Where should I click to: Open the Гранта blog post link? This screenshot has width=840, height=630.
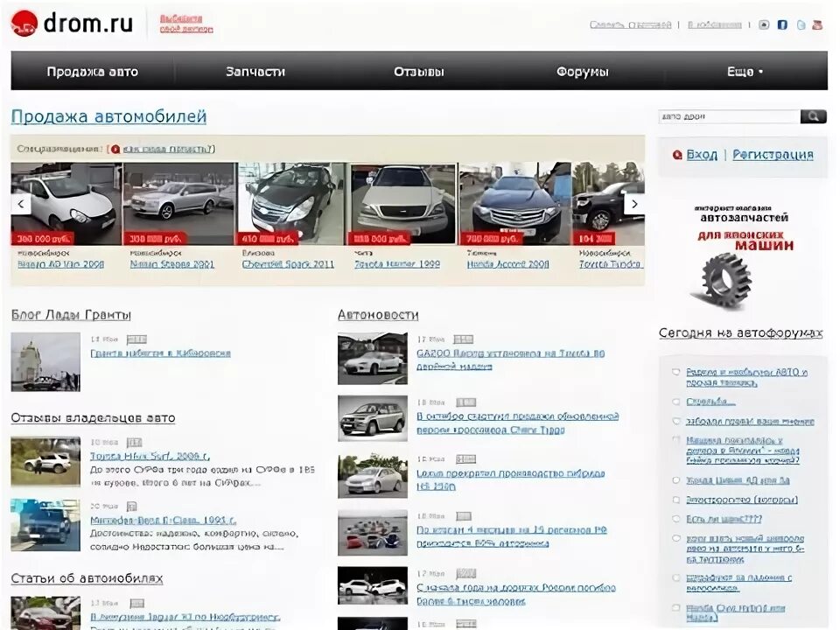tap(160, 353)
